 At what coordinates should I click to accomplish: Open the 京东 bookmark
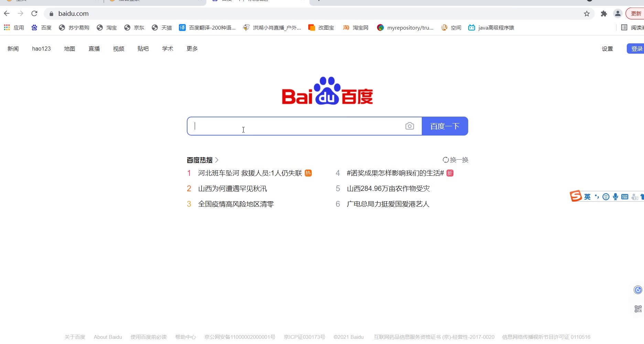coord(134,28)
